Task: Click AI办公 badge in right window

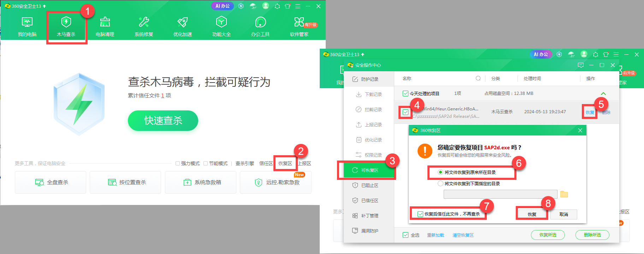Action: tap(541, 54)
